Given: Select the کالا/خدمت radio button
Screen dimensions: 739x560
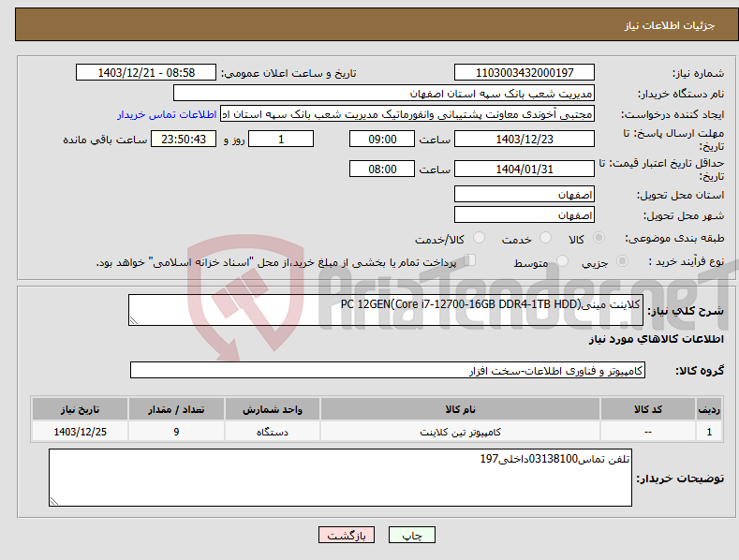Looking at the screenshot, I should 479,238.
